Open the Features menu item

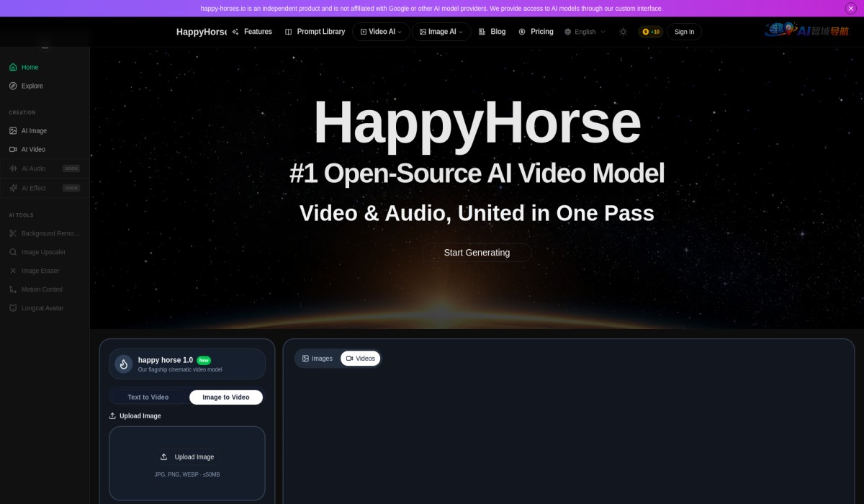pyautogui.click(x=252, y=32)
